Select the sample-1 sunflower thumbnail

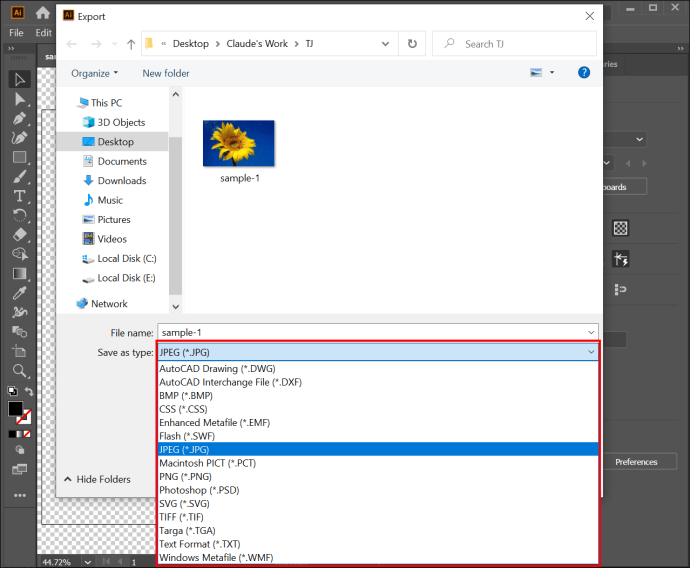238,144
